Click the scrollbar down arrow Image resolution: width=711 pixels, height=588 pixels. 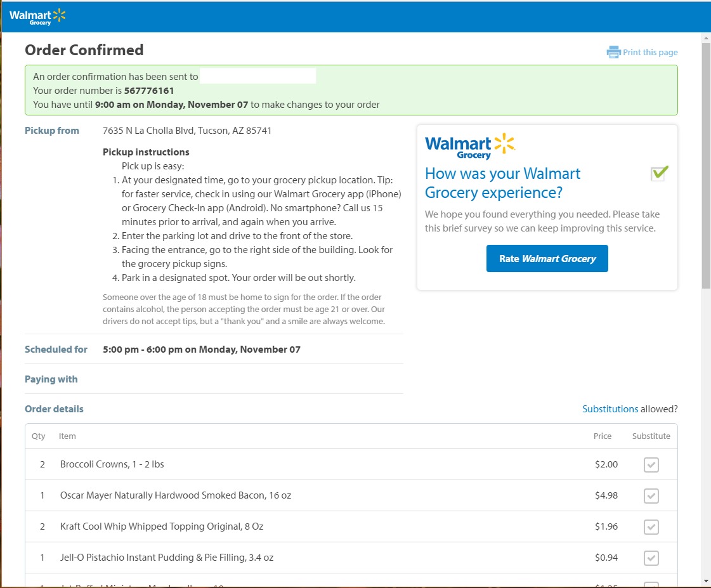coord(706,581)
